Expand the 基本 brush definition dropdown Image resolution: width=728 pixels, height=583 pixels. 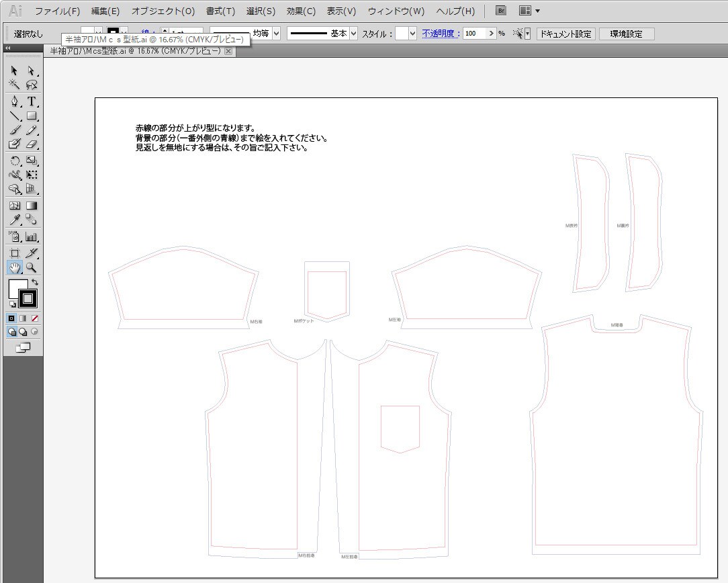click(354, 34)
